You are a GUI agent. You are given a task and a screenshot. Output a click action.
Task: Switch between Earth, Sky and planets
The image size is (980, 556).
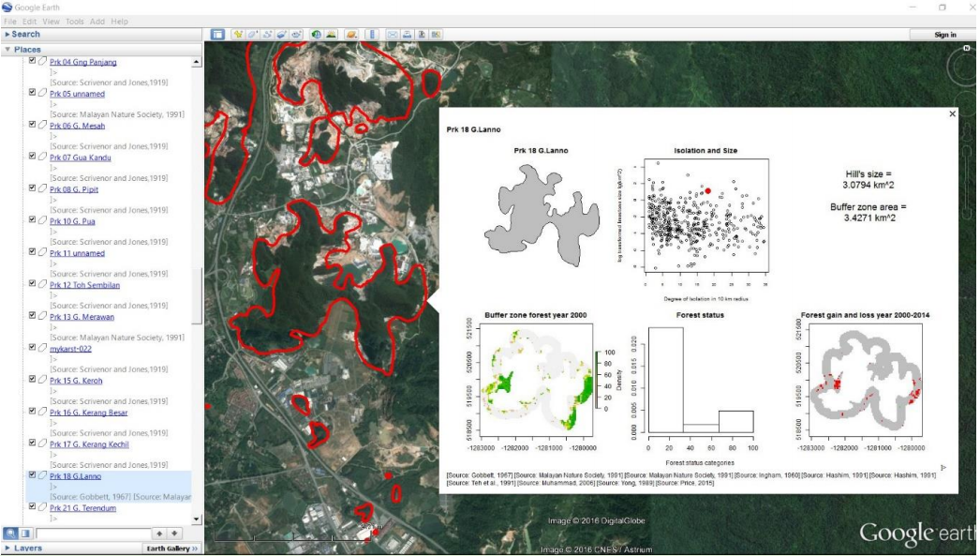click(x=349, y=34)
